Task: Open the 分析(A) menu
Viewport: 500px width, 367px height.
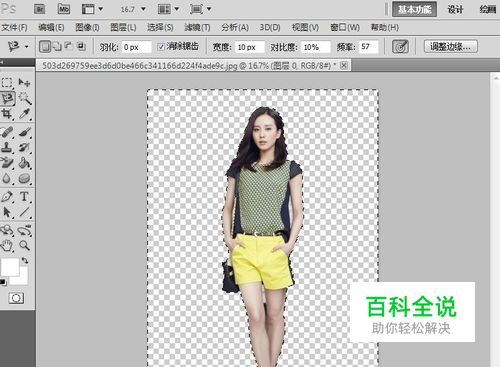Action: point(235,27)
